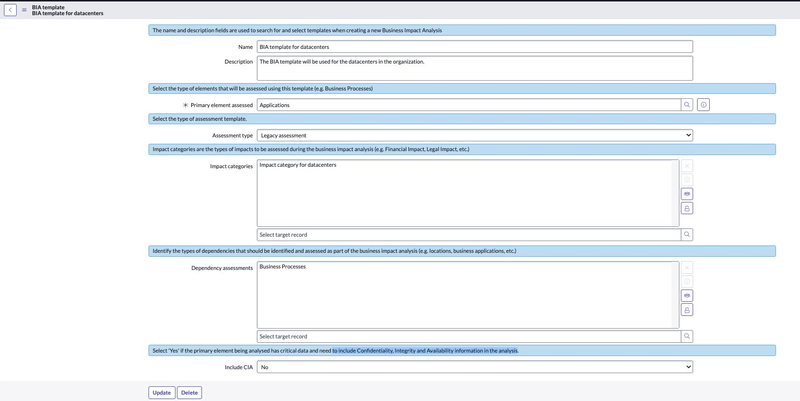Preview the Primary element assessed record
The image size is (800, 401).
(704, 105)
